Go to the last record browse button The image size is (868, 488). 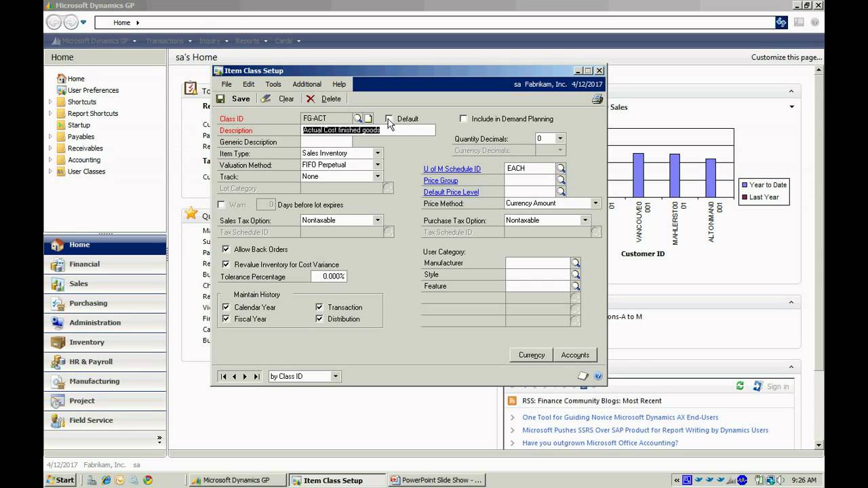pos(256,376)
